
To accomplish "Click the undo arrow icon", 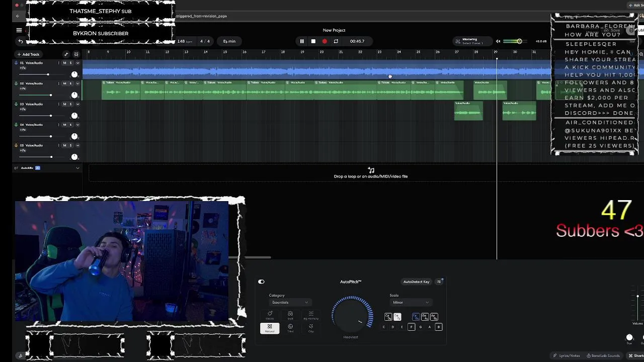I will [21, 41].
